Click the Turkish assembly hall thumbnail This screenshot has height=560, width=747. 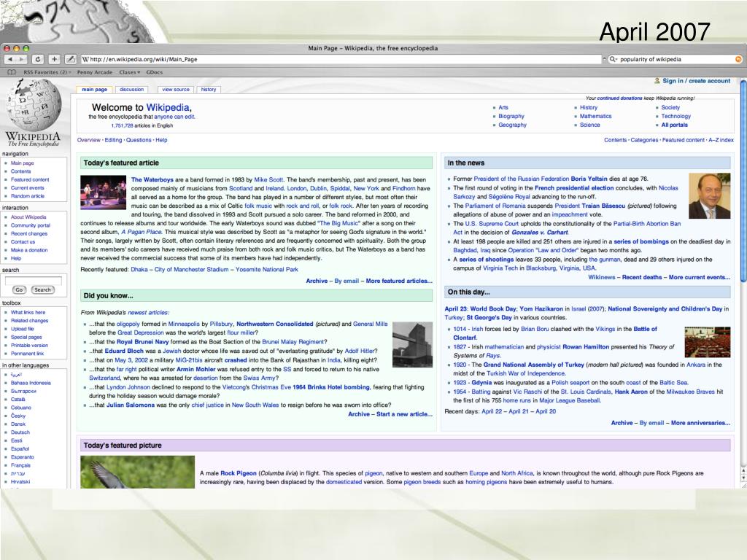[x=708, y=342]
